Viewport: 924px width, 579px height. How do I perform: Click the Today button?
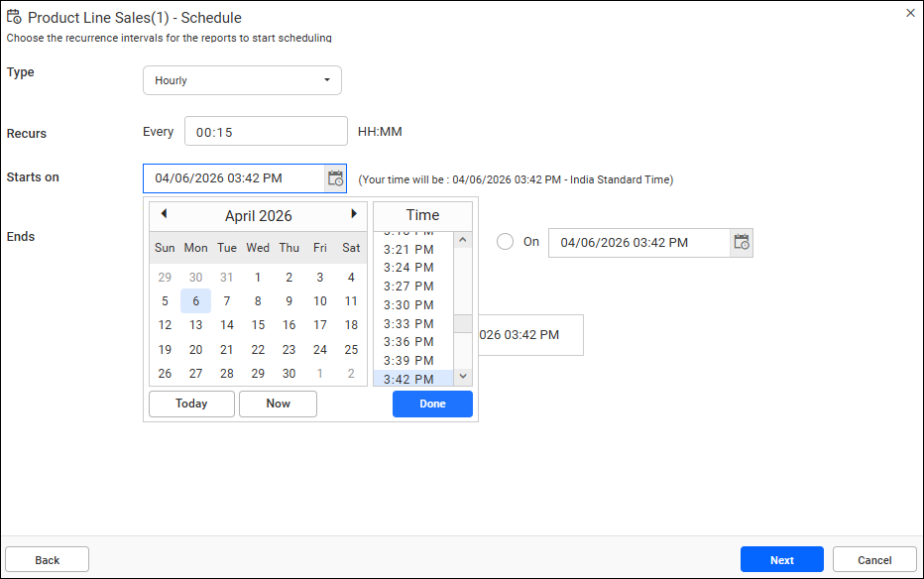pos(190,404)
